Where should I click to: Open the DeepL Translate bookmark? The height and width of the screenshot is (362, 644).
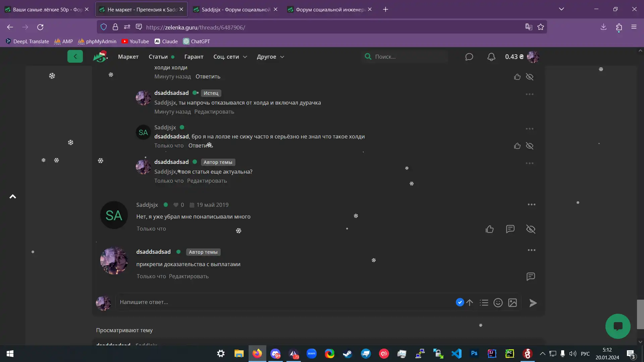coord(28,41)
